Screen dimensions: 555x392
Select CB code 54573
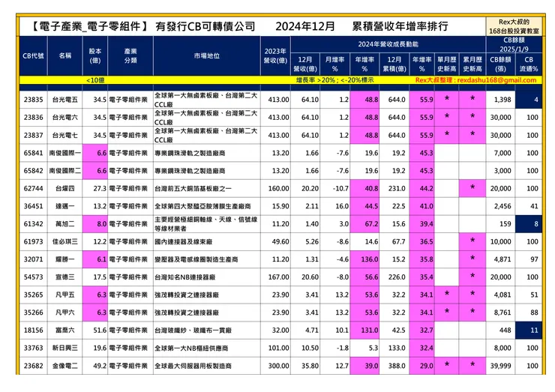click(x=33, y=277)
